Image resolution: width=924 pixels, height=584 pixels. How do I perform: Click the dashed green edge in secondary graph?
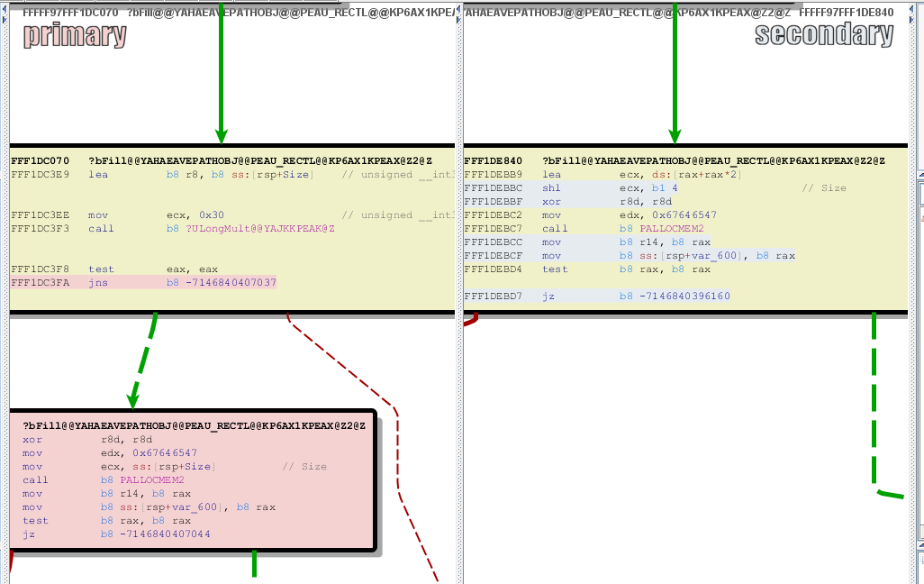[x=874, y=406]
